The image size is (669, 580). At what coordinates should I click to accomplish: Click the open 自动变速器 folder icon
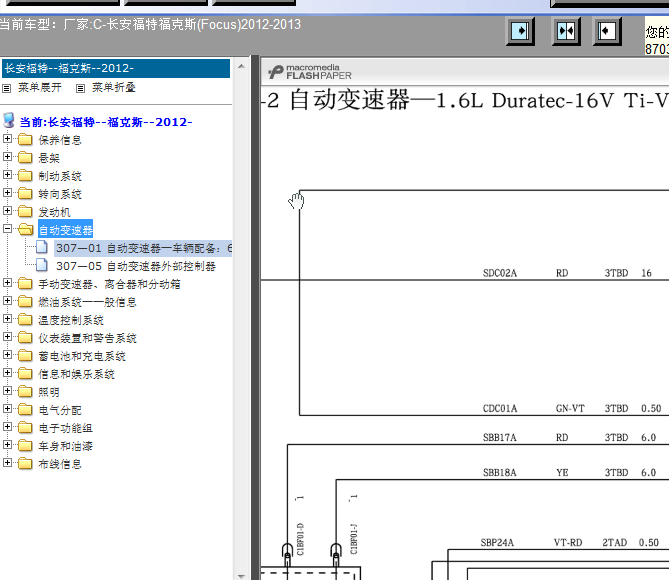coord(26,229)
